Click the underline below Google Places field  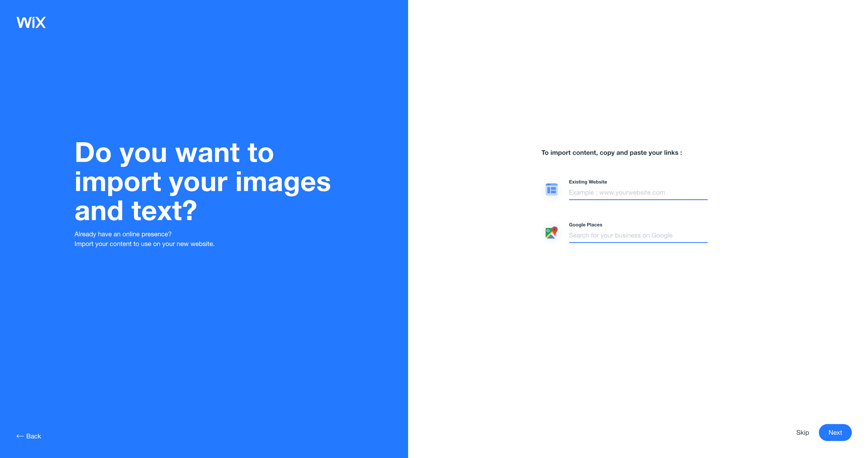(x=637, y=242)
